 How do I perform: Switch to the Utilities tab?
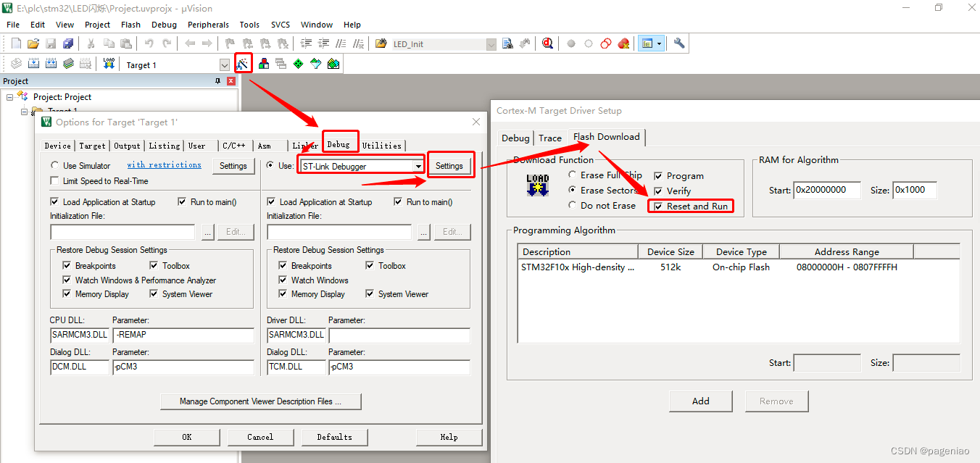click(381, 146)
